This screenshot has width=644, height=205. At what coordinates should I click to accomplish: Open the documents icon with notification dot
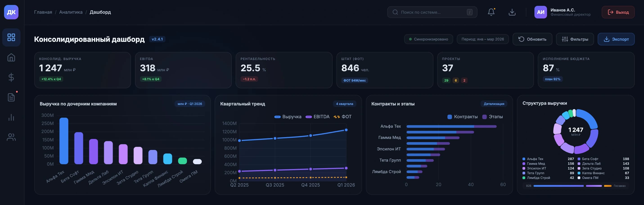(x=11, y=97)
